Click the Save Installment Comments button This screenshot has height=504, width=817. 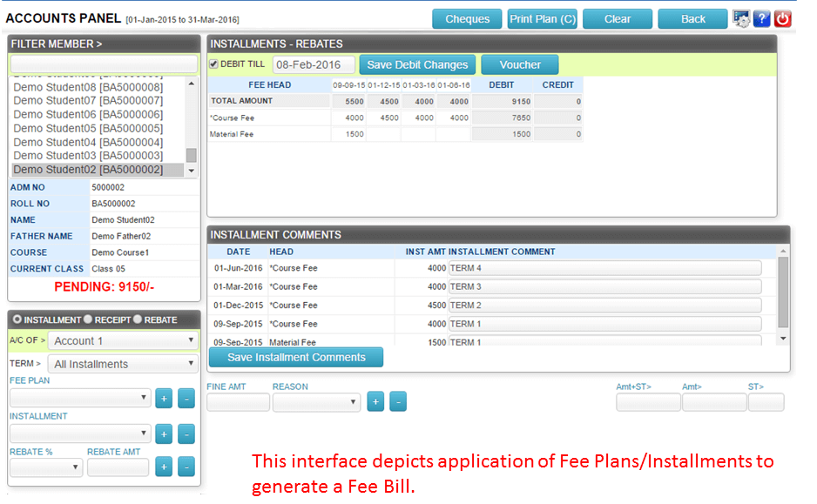pyautogui.click(x=296, y=357)
